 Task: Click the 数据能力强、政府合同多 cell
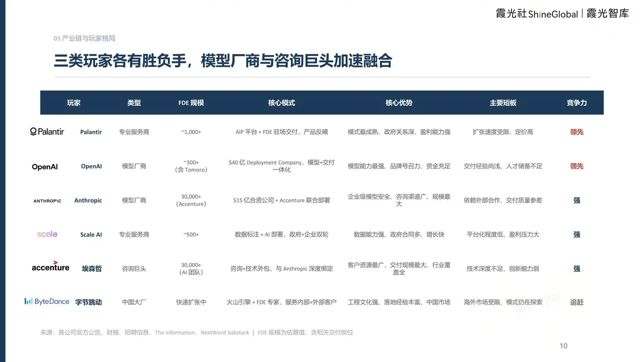[x=399, y=234]
